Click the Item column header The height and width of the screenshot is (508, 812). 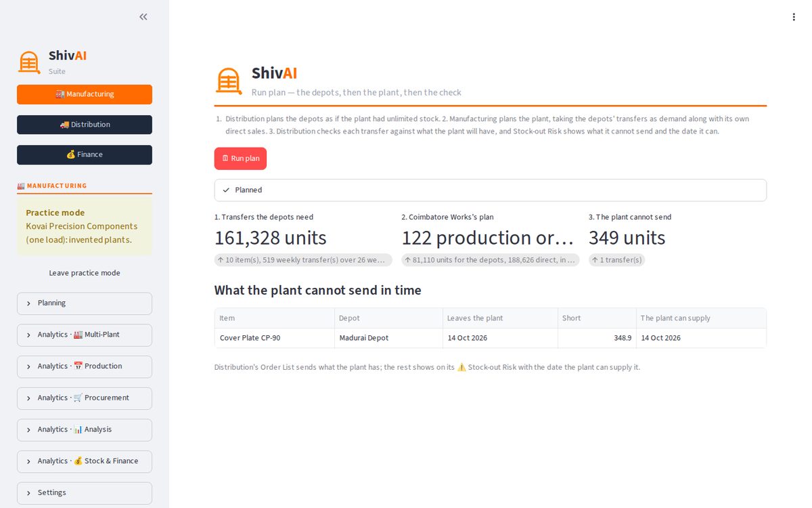(274, 318)
